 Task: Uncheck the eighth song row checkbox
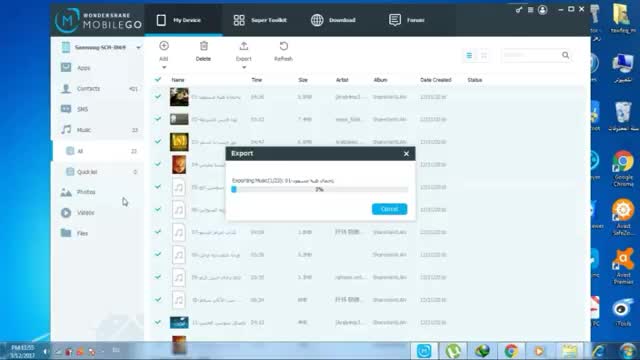[158, 254]
